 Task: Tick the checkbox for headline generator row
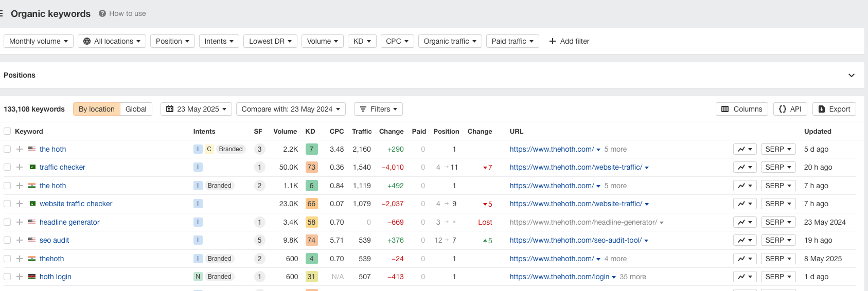point(7,222)
